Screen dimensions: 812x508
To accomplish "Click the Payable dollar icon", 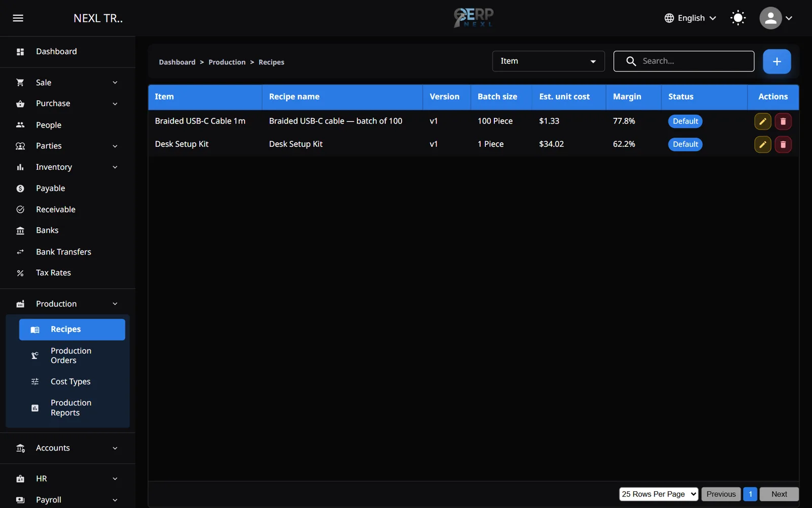I will (x=20, y=188).
